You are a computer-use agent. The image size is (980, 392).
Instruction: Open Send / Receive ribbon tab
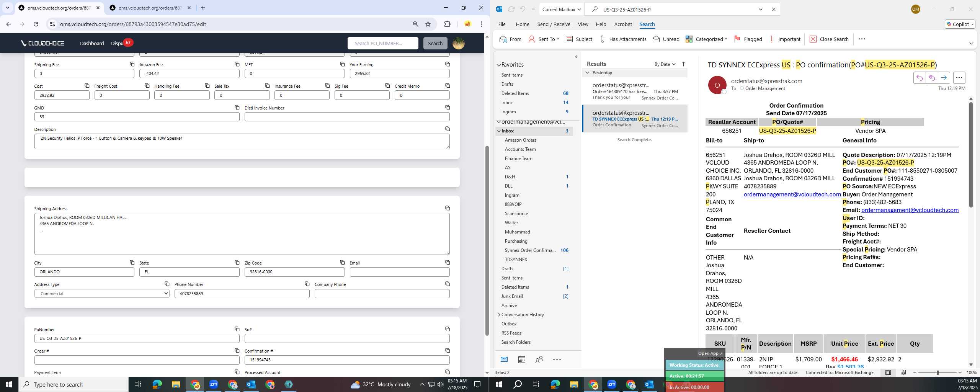pyautogui.click(x=554, y=24)
